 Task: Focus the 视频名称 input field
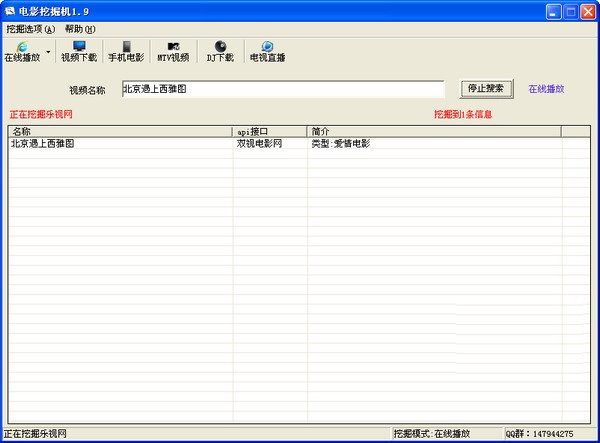(283, 89)
